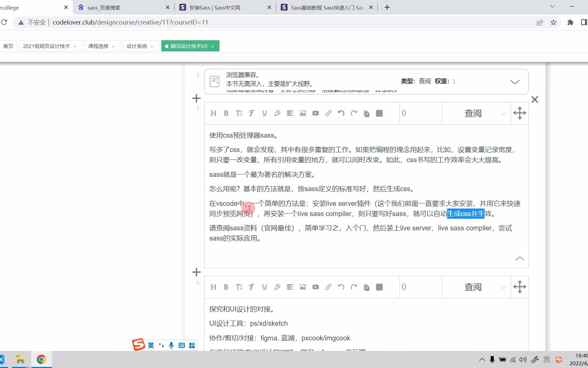This screenshot has height=368, width=588.
Task: Insert image via block 6 toolbar
Action: click(x=303, y=287)
